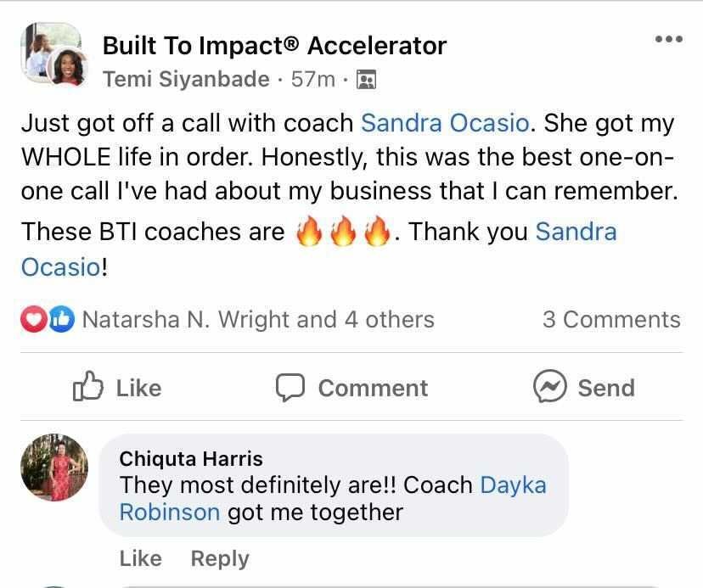The image size is (703, 588).
Task: Click the Send Messenger arrow icon
Action: (551, 388)
